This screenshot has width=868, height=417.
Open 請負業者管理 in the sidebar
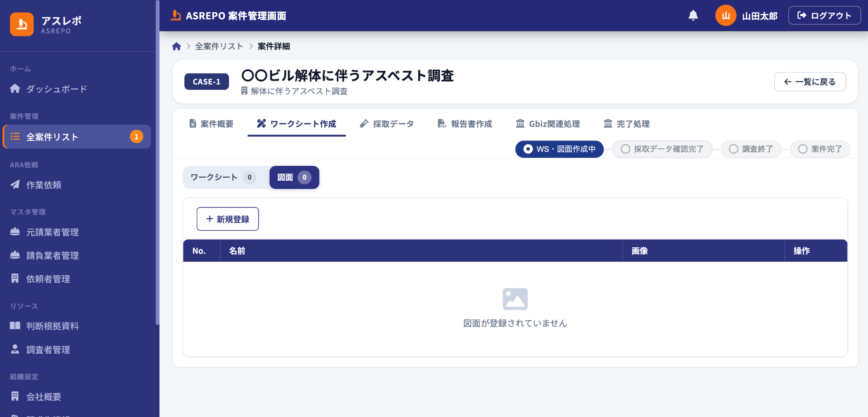coord(76,255)
